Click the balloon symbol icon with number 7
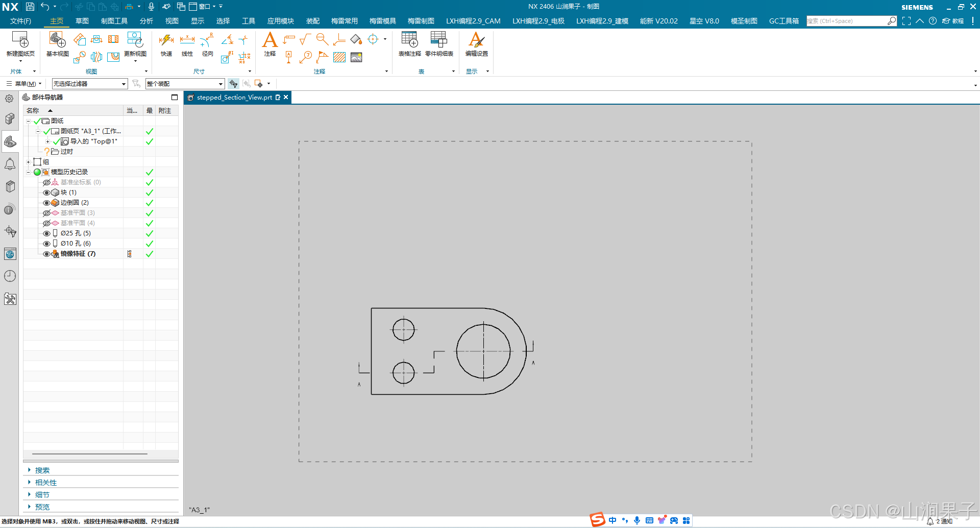The image size is (980, 528). click(306, 57)
